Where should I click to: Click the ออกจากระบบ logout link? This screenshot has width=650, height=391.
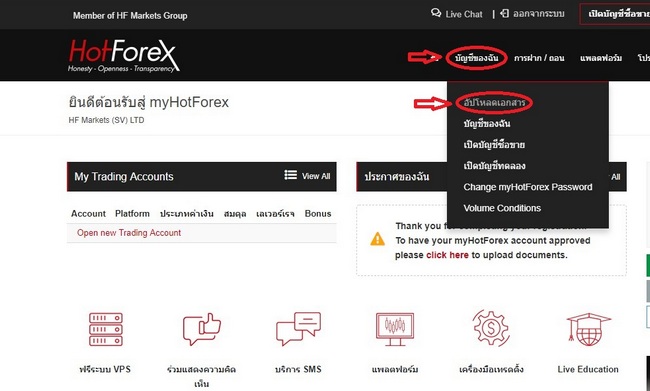point(538,14)
